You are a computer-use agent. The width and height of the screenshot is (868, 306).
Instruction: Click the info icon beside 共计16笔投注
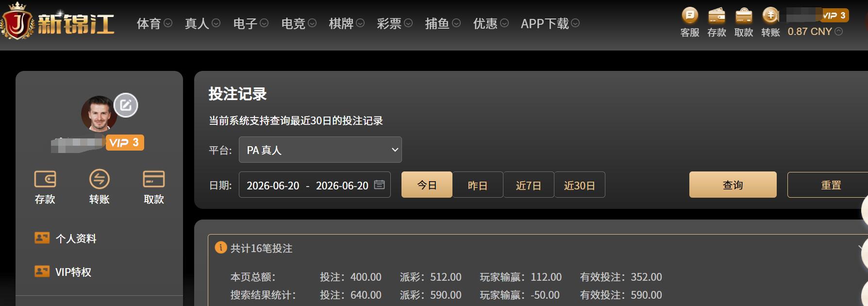point(221,248)
